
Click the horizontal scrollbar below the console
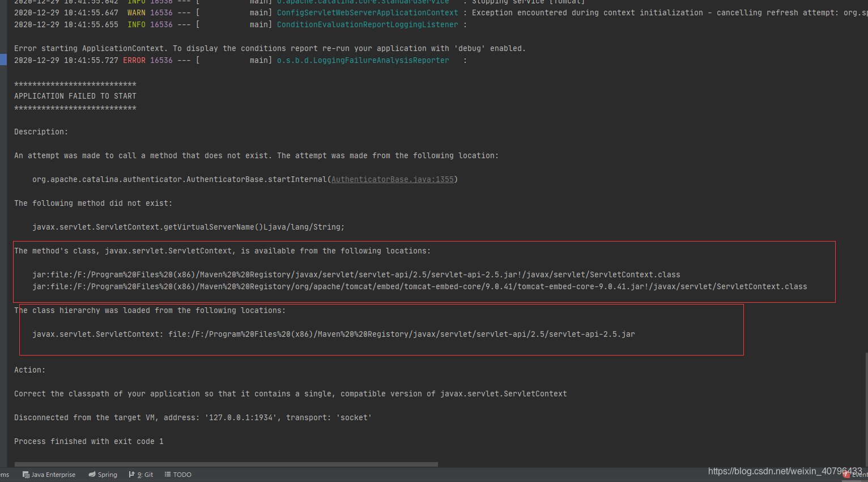(x=225, y=464)
